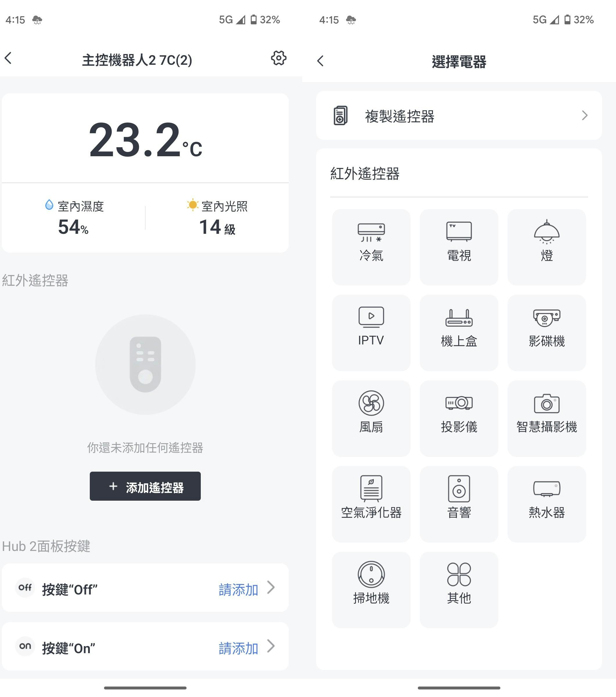Open chevron for 按鍵 On row

pos(271,646)
